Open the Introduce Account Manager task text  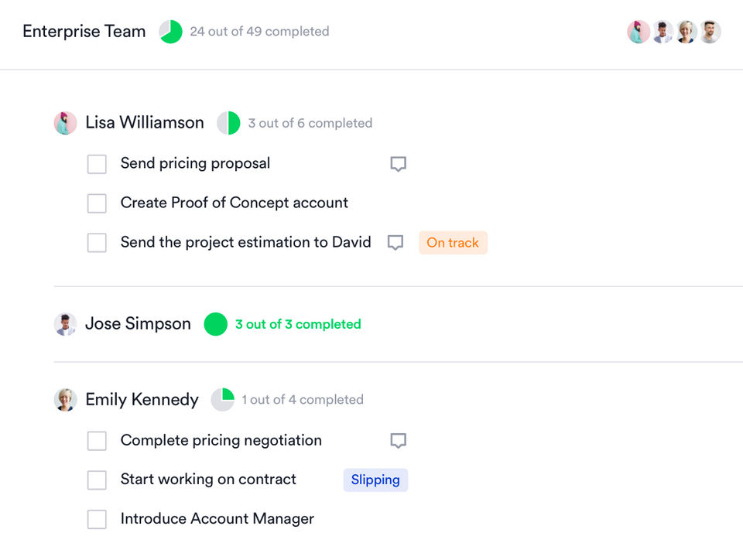click(217, 519)
